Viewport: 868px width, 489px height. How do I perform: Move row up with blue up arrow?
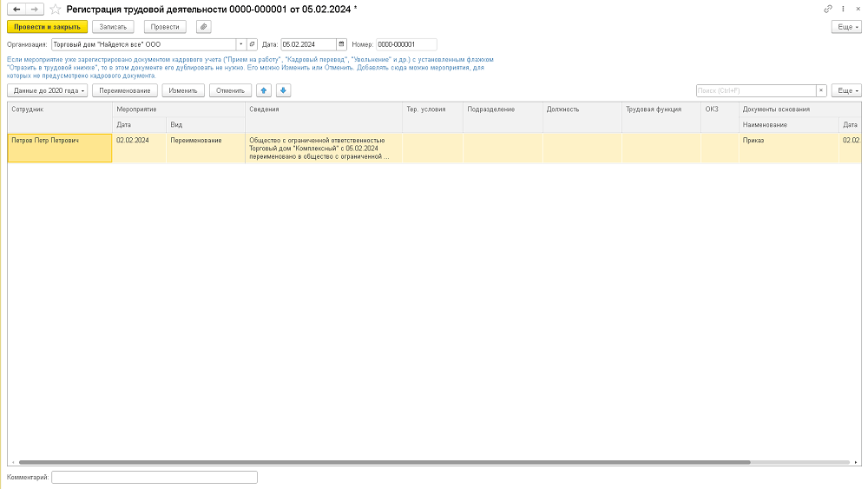(265, 90)
